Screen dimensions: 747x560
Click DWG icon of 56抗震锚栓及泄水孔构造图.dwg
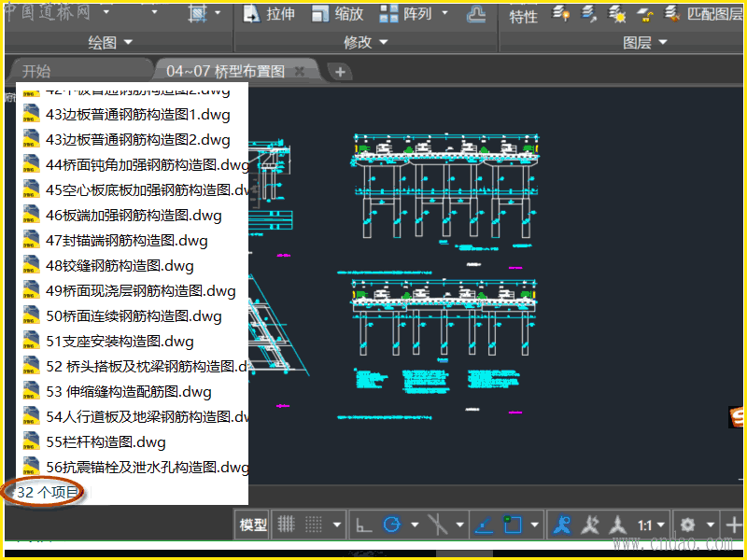(x=31, y=468)
